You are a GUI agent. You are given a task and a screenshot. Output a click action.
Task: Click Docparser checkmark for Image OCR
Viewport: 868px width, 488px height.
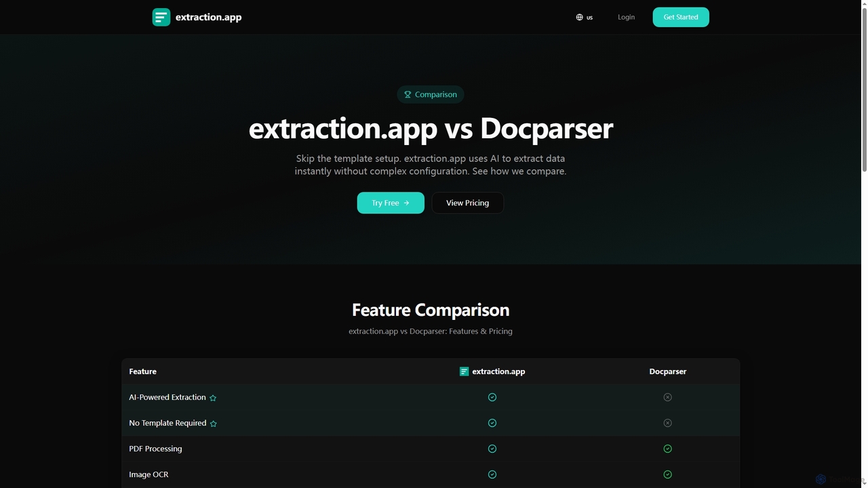(668, 474)
